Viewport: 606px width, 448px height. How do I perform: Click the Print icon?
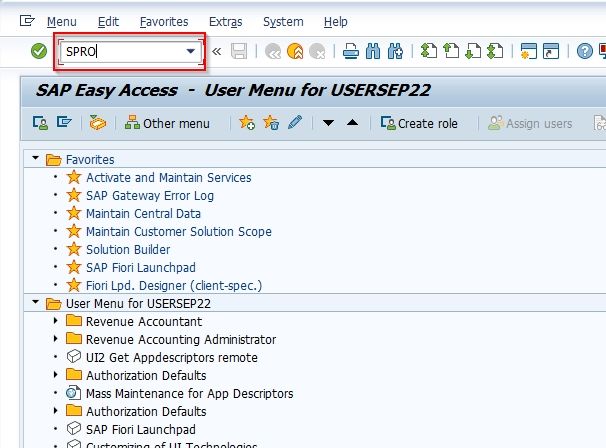(351, 51)
